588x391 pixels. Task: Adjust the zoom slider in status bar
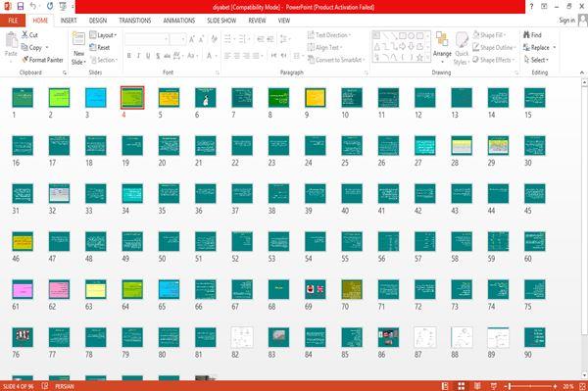[x=510, y=386]
